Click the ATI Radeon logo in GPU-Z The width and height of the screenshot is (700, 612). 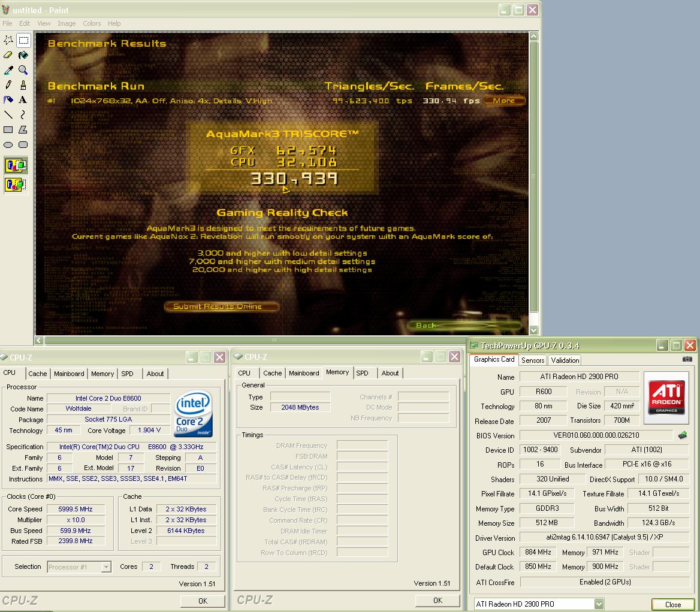click(x=666, y=398)
